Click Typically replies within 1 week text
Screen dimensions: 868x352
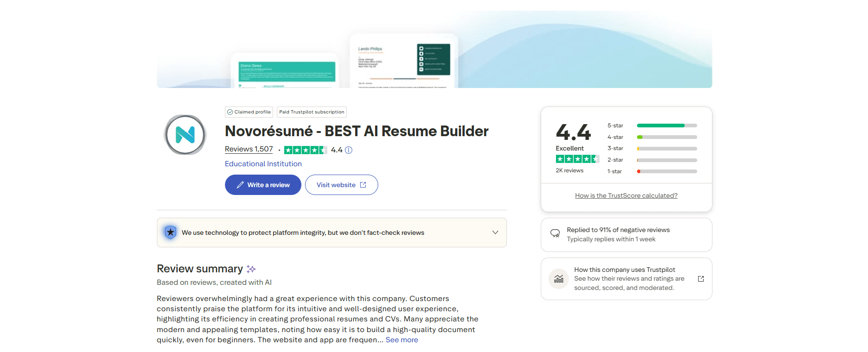click(611, 239)
